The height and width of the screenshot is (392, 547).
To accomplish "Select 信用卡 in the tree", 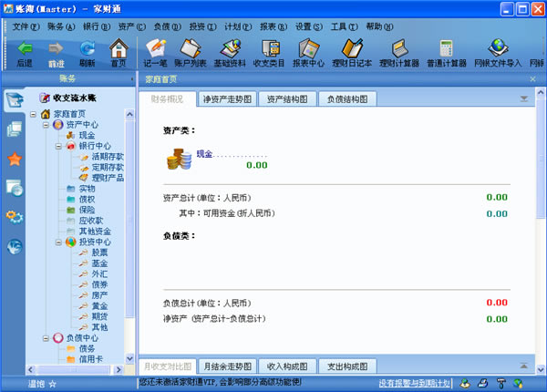I will (90, 359).
